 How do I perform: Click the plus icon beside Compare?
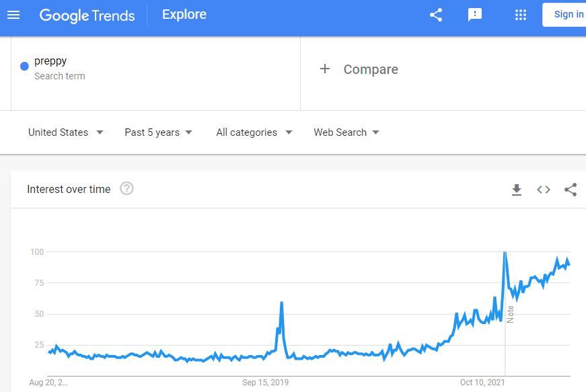click(325, 69)
